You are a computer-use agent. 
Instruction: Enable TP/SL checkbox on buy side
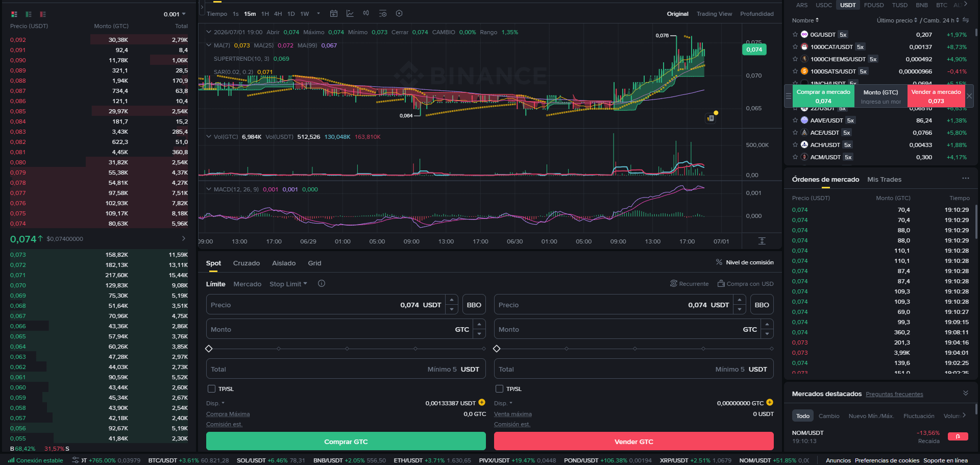(x=211, y=389)
